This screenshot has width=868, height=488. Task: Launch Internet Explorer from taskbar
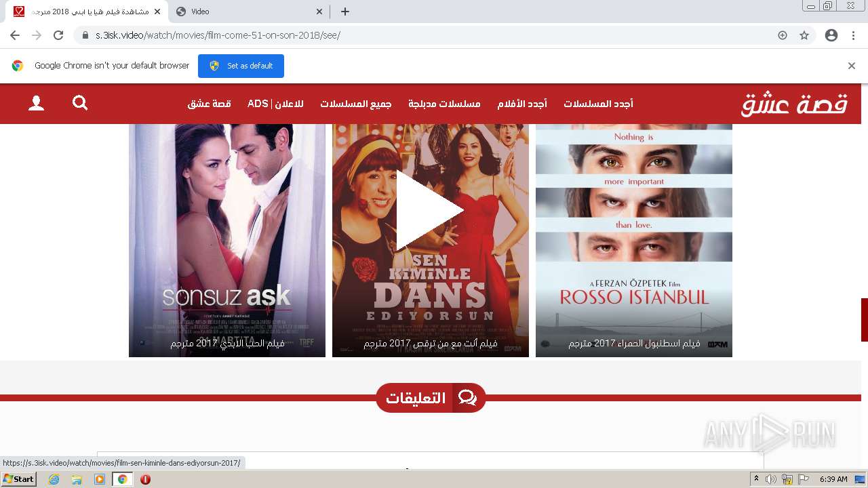point(54,479)
